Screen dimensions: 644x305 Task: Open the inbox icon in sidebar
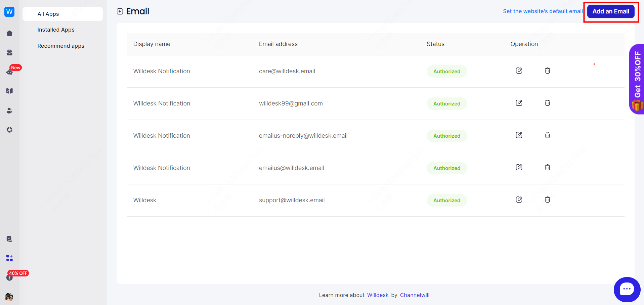click(x=9, y=52)
